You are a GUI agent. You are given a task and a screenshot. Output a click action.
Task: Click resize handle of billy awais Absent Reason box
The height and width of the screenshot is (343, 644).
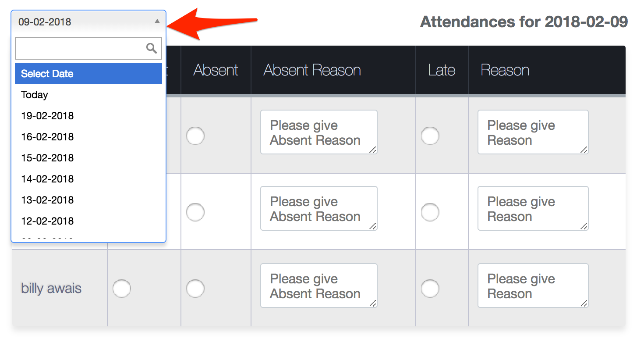(372, 303)
